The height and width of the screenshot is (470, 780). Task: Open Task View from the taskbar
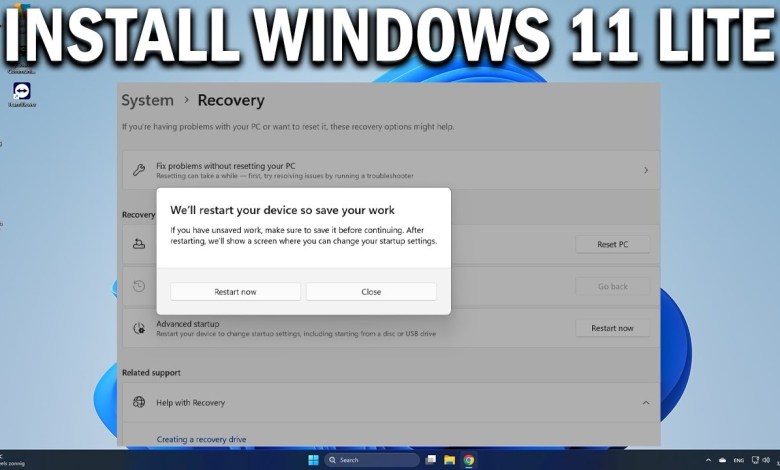[x=431, y=460]
